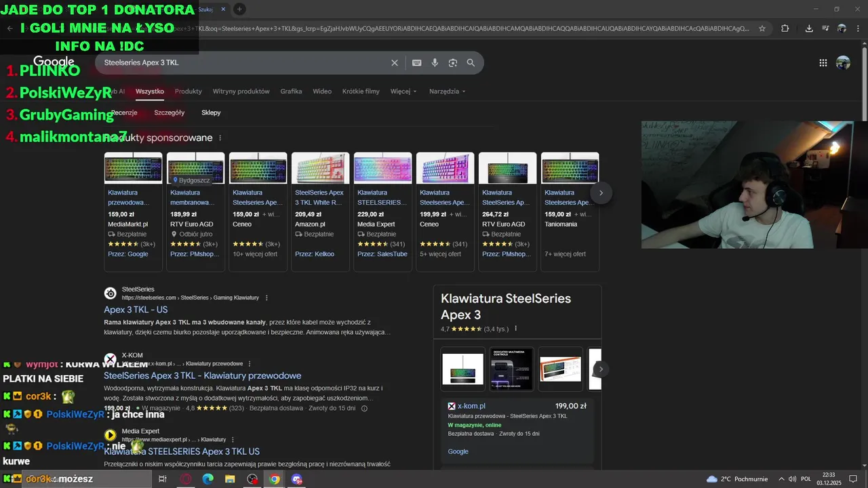Image resolution: width=868 pixels, height=488 pixels.
Task: Start voice search with the microphone icon
Action: 435,62
